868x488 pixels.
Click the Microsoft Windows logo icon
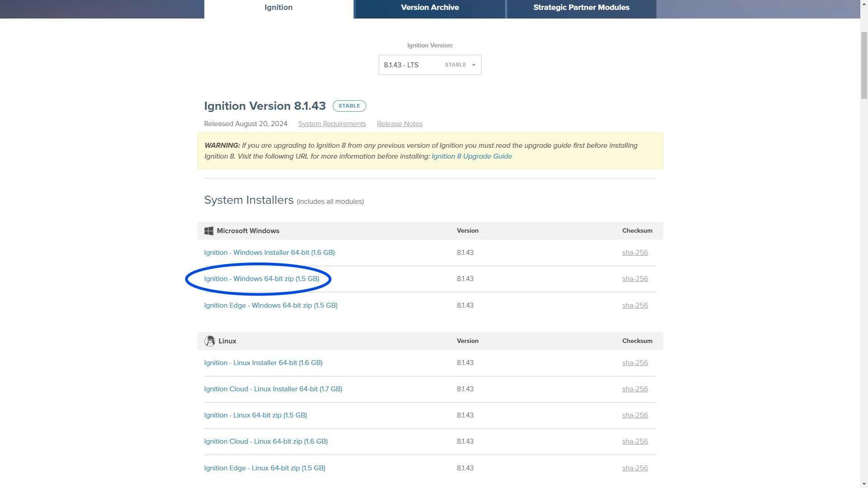point(208,231)
